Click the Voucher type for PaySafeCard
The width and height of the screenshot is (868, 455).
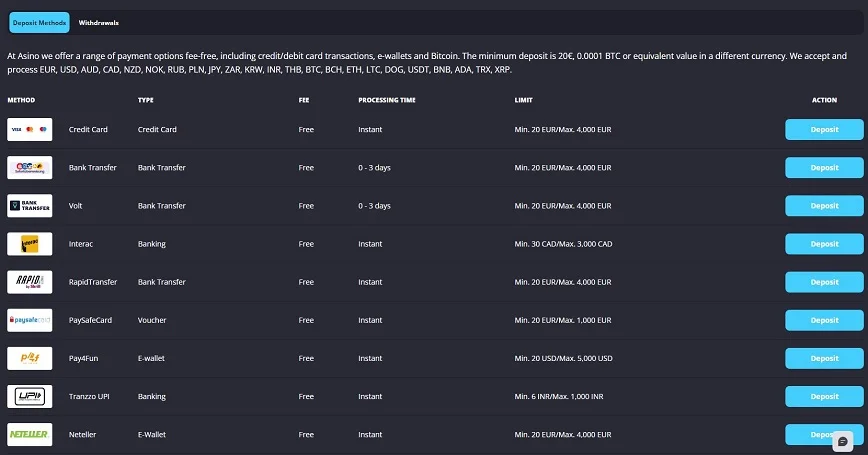(x=152, y=320)
